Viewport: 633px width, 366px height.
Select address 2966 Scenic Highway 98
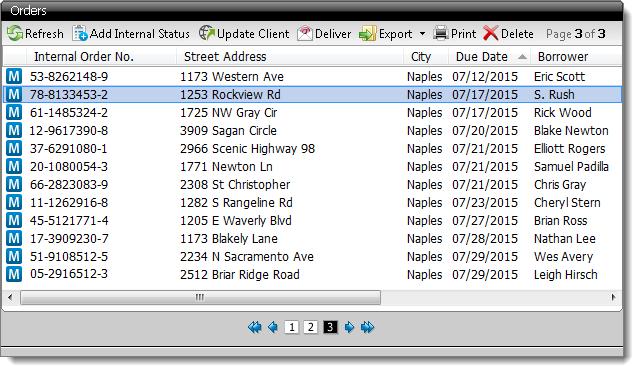pos(247,148)
